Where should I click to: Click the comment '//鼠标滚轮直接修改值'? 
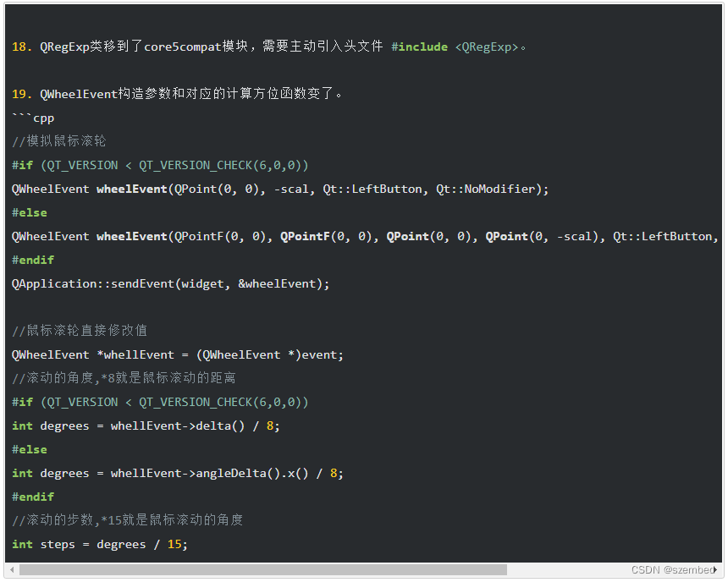(80, 331)
